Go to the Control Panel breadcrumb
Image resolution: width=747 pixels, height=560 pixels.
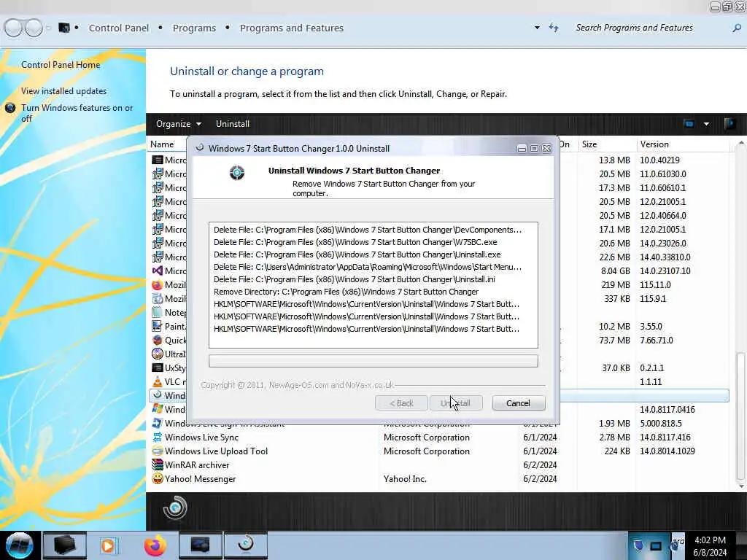pyautogui.click(x=119, y=28)
